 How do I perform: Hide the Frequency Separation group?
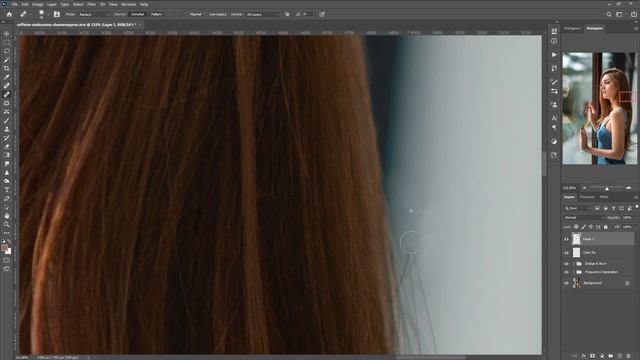click(566, 272)
